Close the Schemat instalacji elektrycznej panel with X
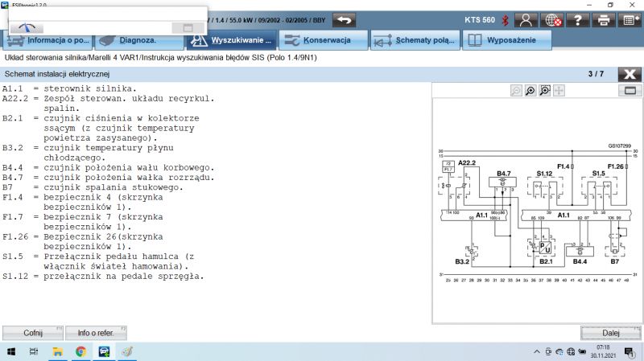The width and height of the screenshot is (644, 361). tap(630, 74)
